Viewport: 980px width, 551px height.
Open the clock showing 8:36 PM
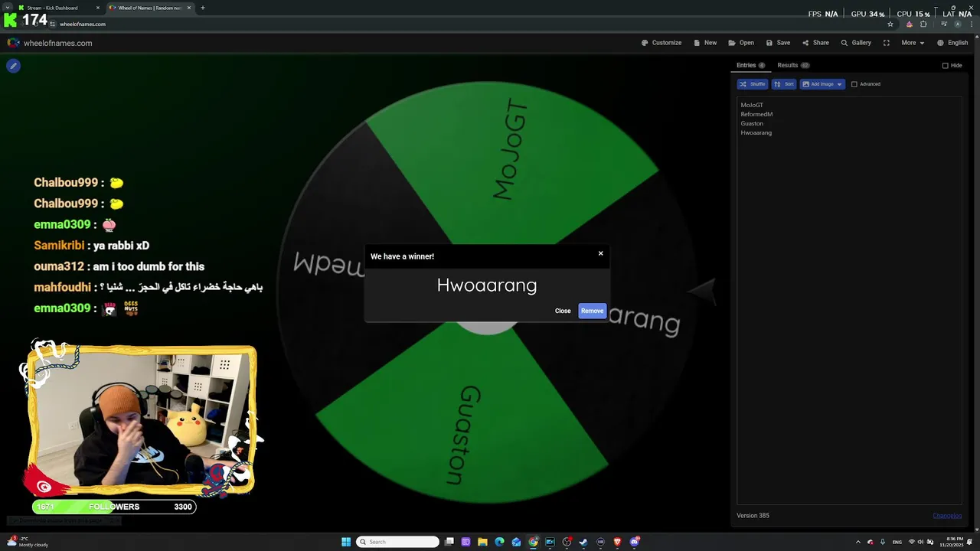coord(951,542)
